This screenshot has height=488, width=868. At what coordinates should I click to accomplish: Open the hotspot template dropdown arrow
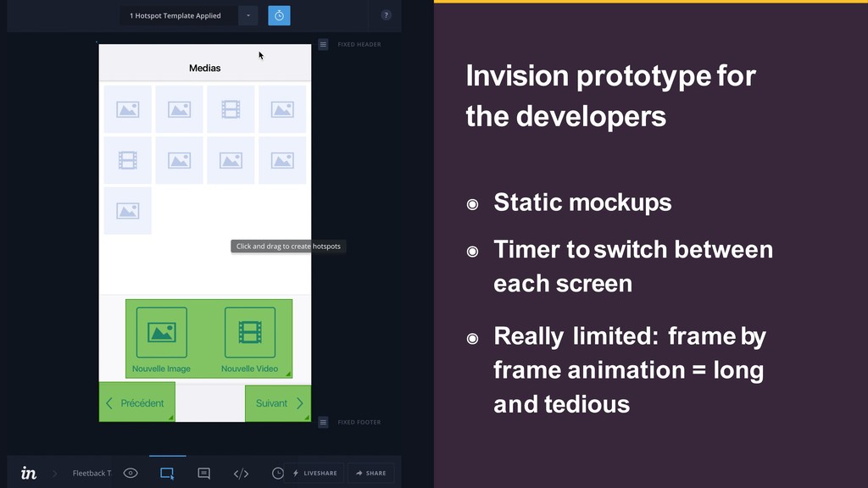[248, 15]
